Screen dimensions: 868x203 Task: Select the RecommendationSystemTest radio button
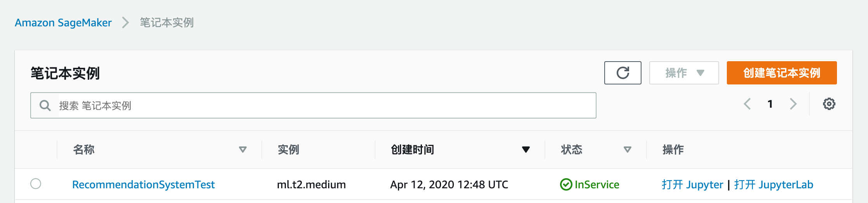(x=36, y=184)
